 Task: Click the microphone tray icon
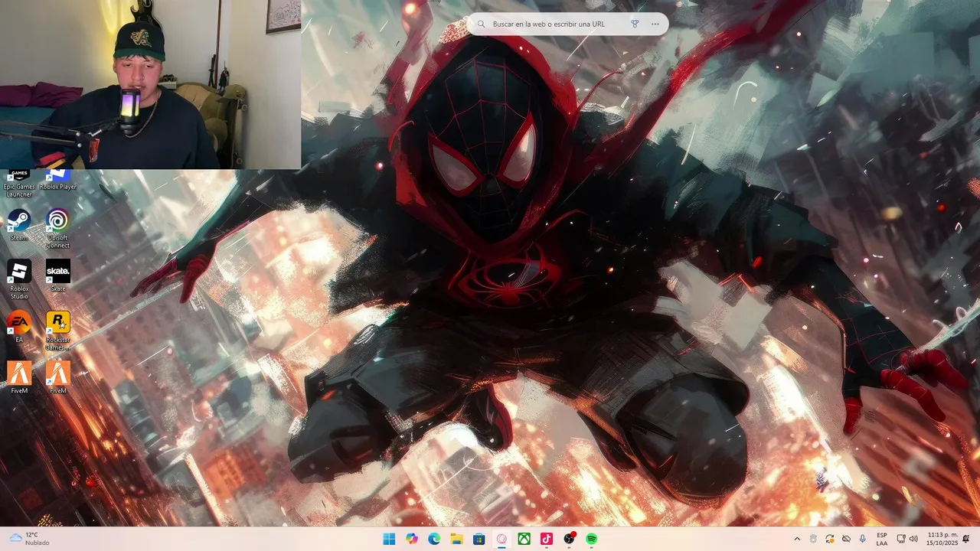pyautogui.click(x=863, y=539)
